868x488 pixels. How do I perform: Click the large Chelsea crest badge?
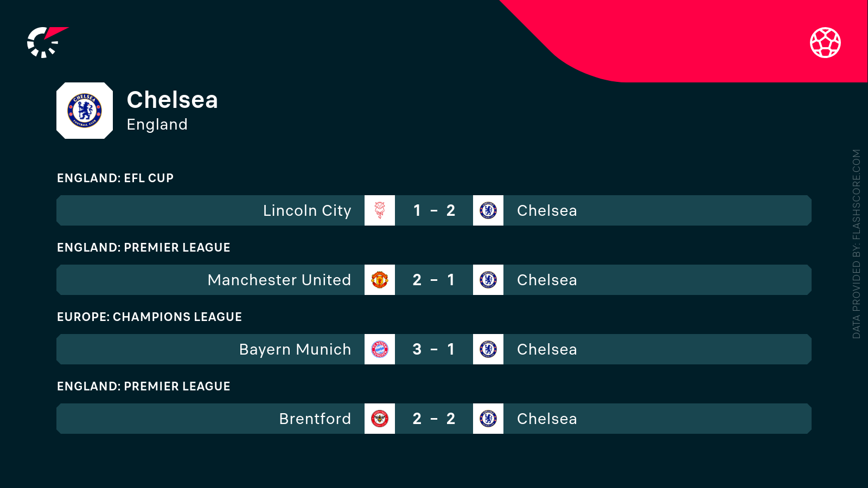click(85, 111)
